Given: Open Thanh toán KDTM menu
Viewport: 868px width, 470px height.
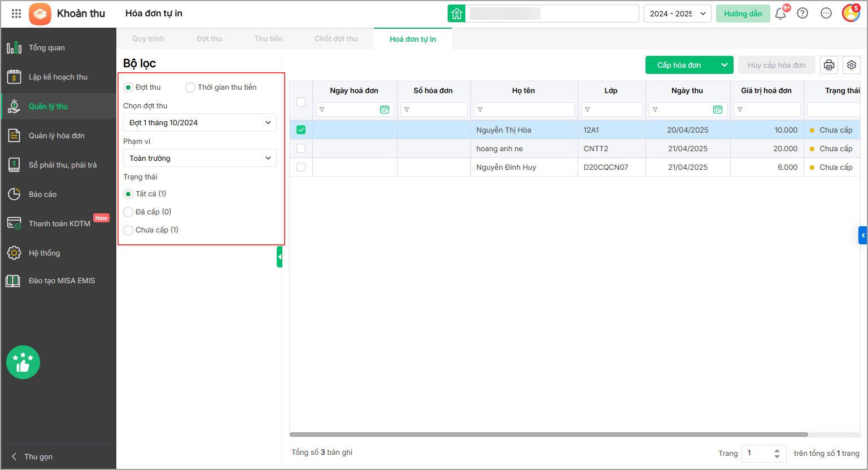Looking at the screenshot, I should click(x=59, y=223).
